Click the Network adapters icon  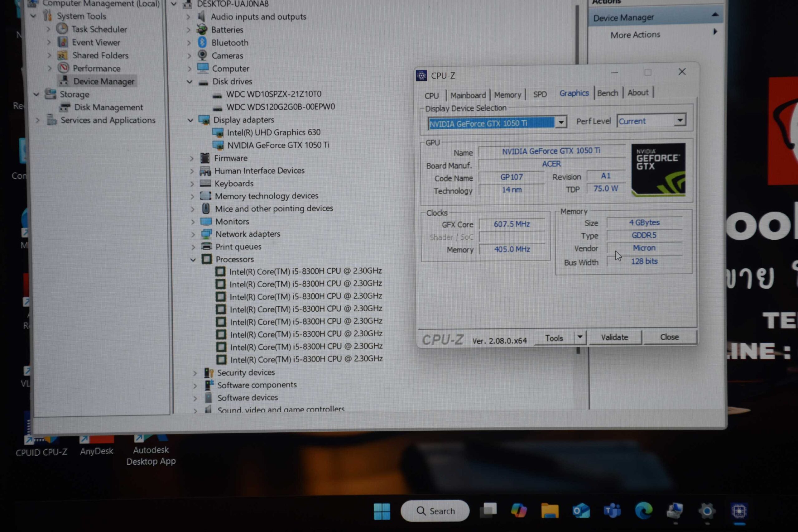pyautogui.click(x=206, y=234)
